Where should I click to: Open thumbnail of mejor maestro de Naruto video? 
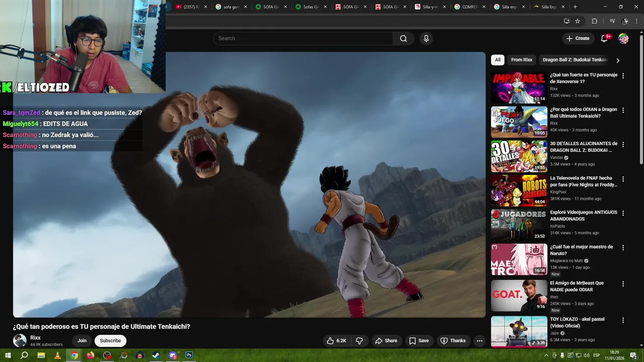click(519, 259)
